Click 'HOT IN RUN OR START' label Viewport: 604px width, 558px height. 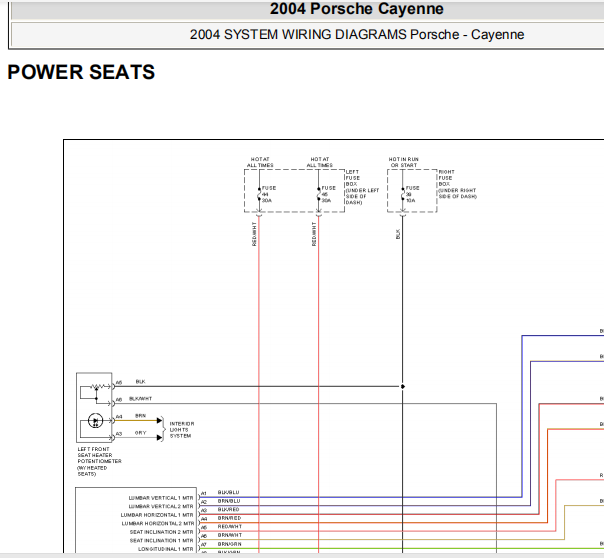pyautogui.click(x=403, y=162)
